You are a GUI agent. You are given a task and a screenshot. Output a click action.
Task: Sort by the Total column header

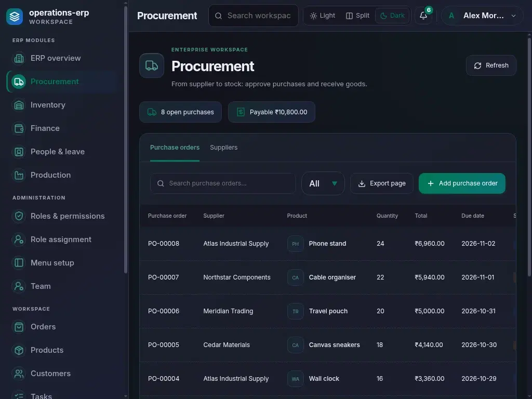(x=421, y=216)
